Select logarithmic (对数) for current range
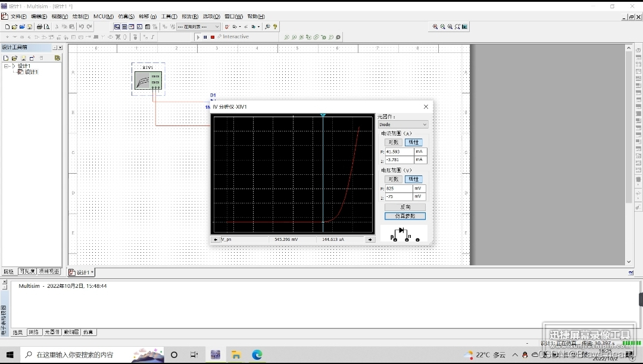Screen dimensions: 643x364 393,142
